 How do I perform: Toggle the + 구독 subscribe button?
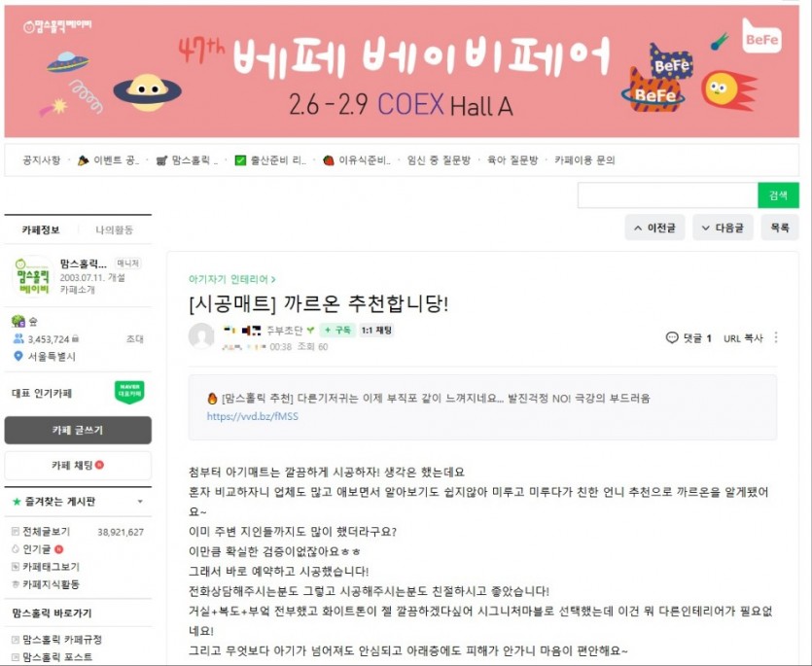[337, 330]
